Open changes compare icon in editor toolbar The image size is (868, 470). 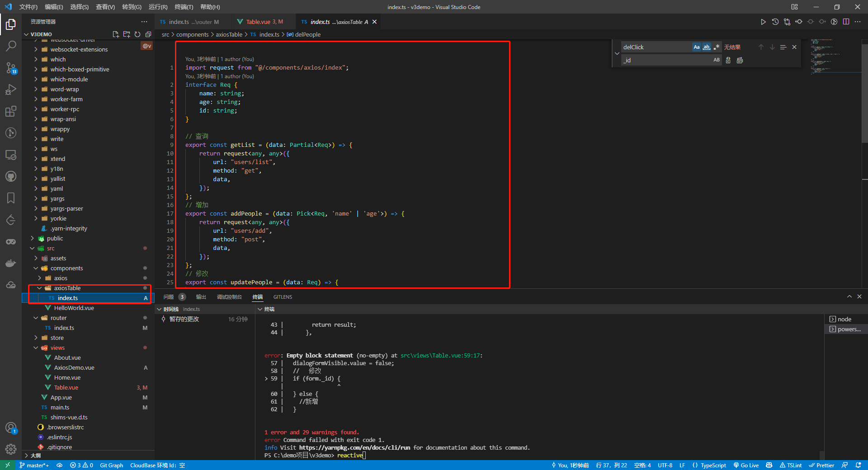point(787,22)
